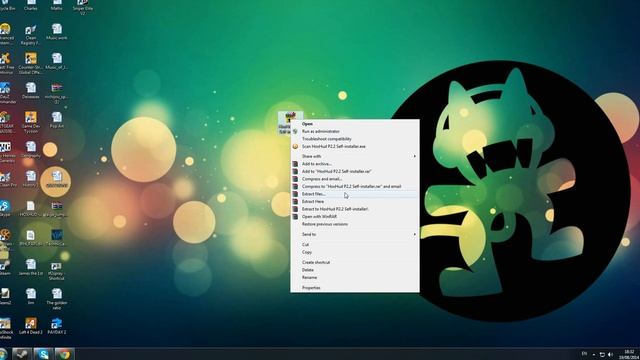This screenshot has width=640, height=360.
Task: Click the taskbar clock
Action: tap(629, 354)
